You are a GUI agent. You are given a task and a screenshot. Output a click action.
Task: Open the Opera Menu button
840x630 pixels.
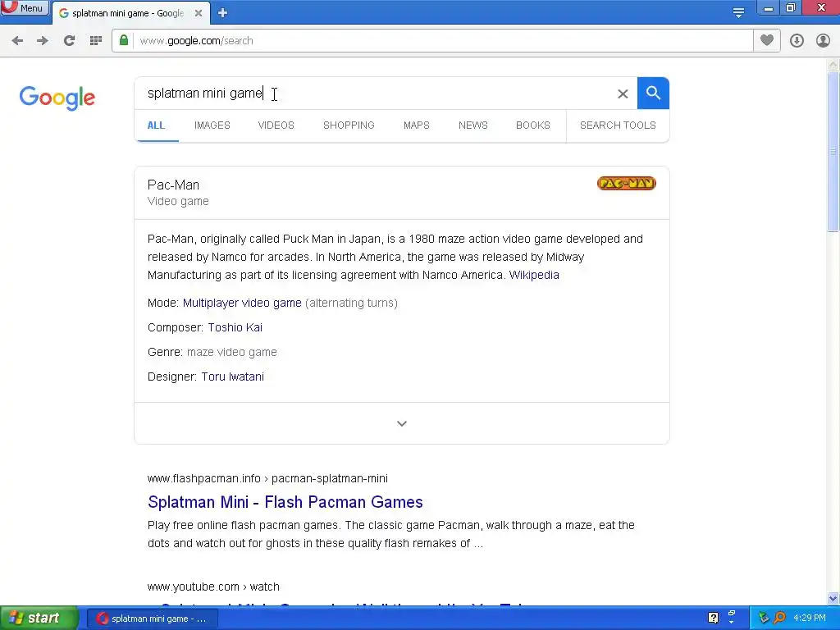(x=25, y=7)
